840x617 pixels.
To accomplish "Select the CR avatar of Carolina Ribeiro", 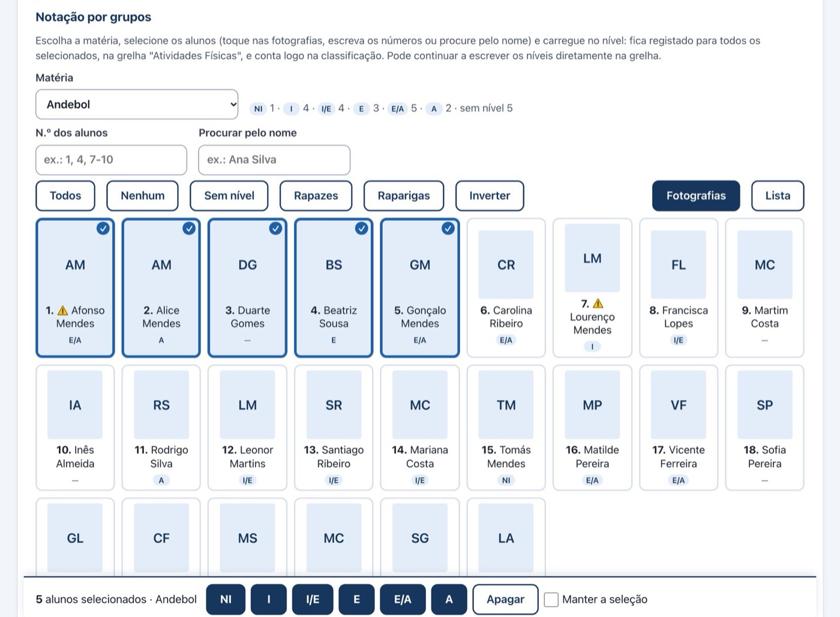I will point(506,264).
